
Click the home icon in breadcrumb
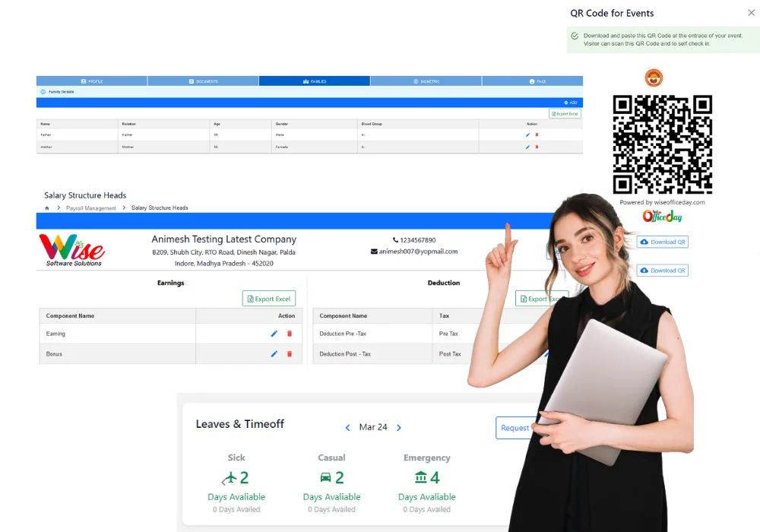tap(47, 207)
